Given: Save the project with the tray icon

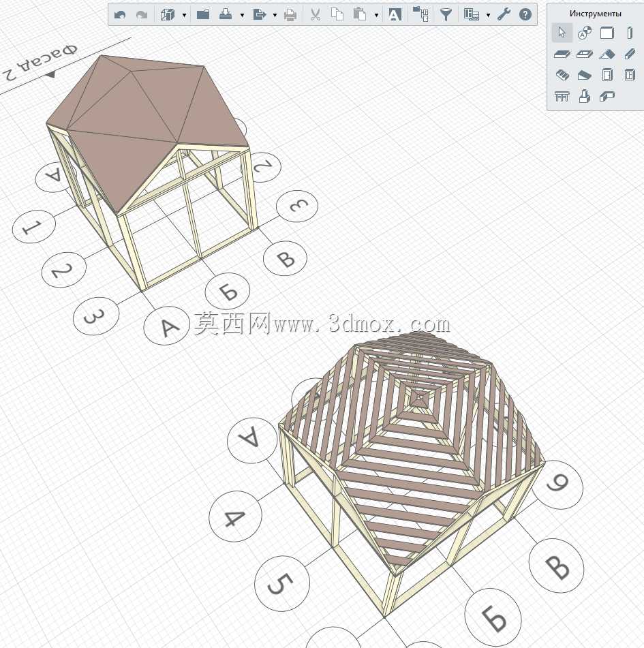Looking at the screenshot, I should pyautogui.click(x=226, y=15).
